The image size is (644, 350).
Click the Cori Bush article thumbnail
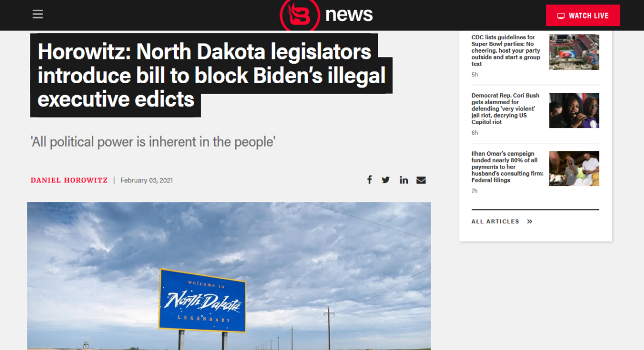574,110
